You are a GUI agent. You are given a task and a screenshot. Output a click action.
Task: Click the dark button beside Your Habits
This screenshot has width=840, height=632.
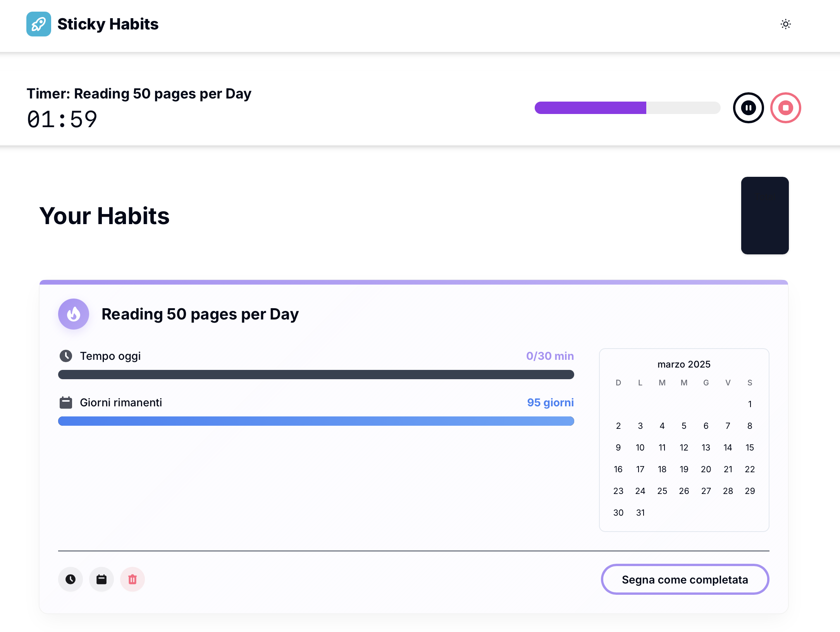coord(764,216)
